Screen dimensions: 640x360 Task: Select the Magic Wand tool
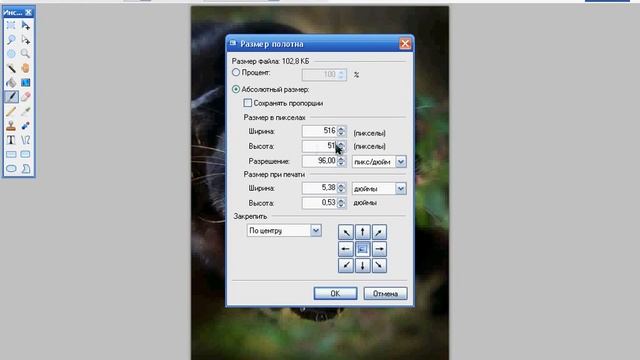point(11,68)
